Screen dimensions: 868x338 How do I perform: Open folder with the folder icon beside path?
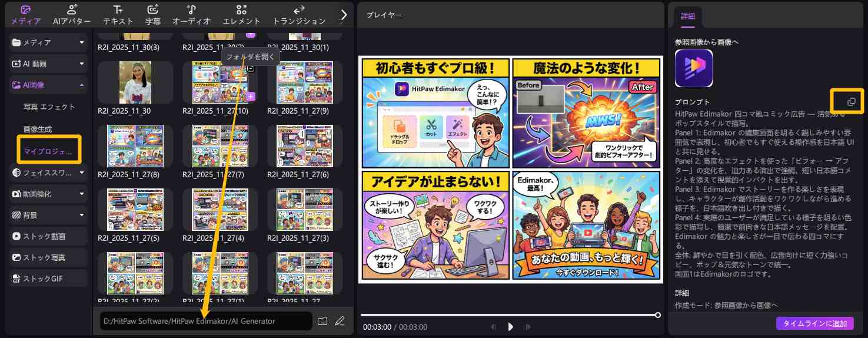(322, 321)
